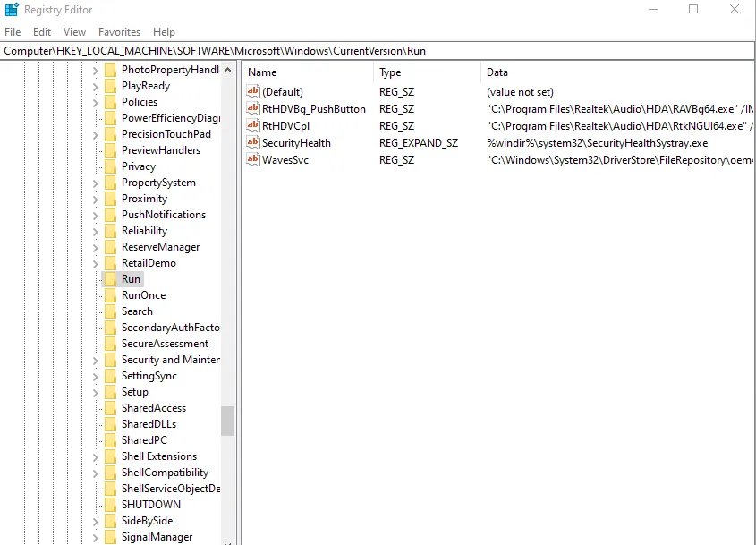Click the registry path address bar

coord(378,51)
